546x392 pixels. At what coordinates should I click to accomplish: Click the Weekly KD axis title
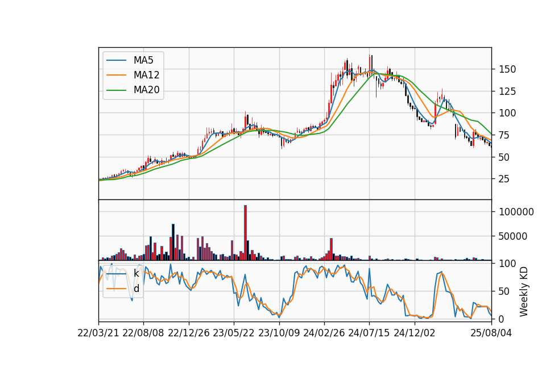pos(523,291)
